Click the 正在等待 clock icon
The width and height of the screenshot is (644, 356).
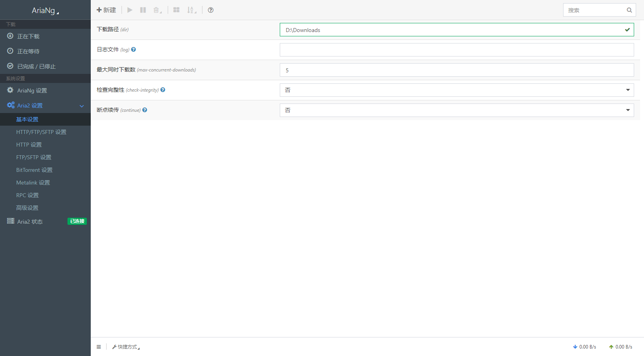point(10,51)
